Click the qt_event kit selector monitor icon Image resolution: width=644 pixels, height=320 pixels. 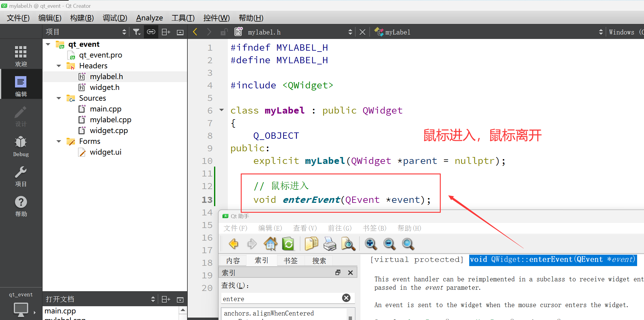(x=21, y=309)
